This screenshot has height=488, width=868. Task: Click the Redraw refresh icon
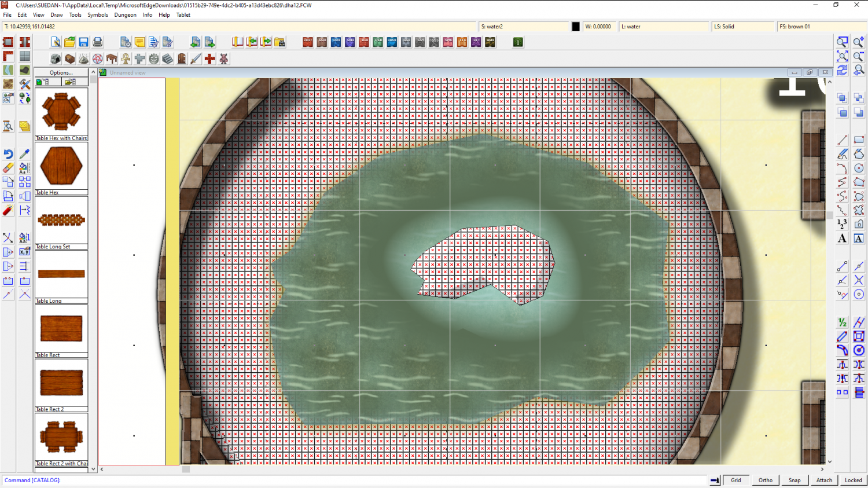(842, 70)
